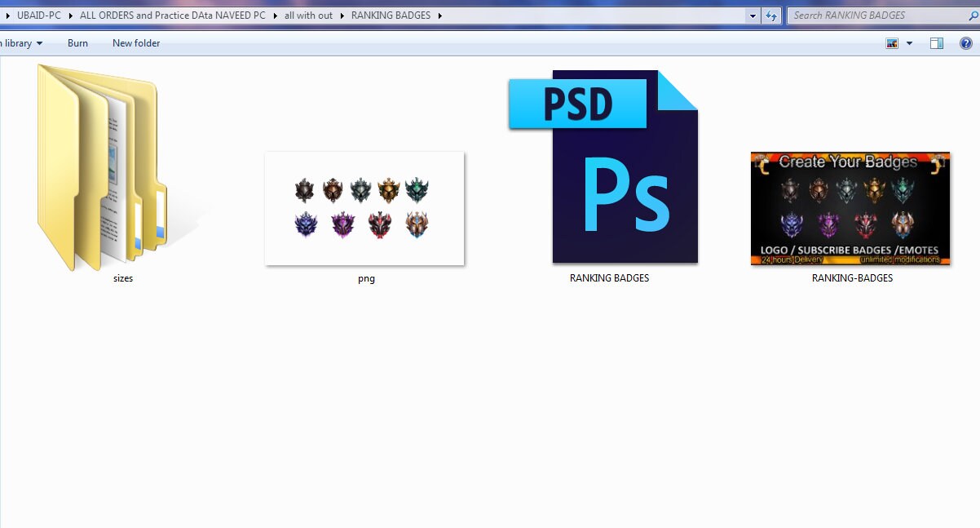Screen dimensions: 980x528
Task: Click the 'png' file name label
Action: (x=366, y=278)
